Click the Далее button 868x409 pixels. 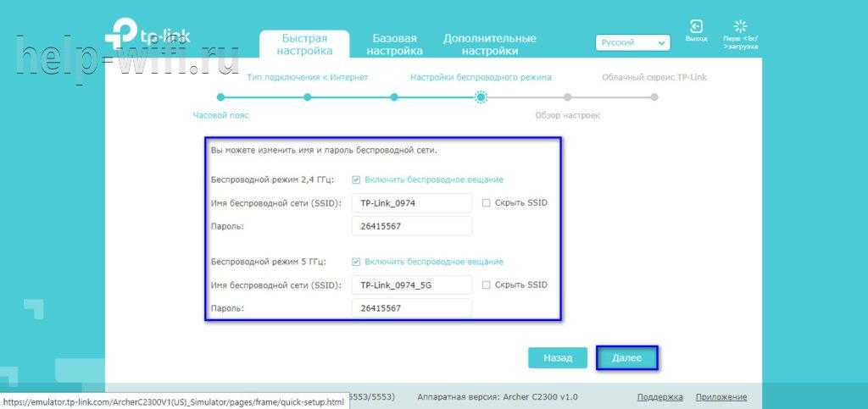click(x=627, y=358)
